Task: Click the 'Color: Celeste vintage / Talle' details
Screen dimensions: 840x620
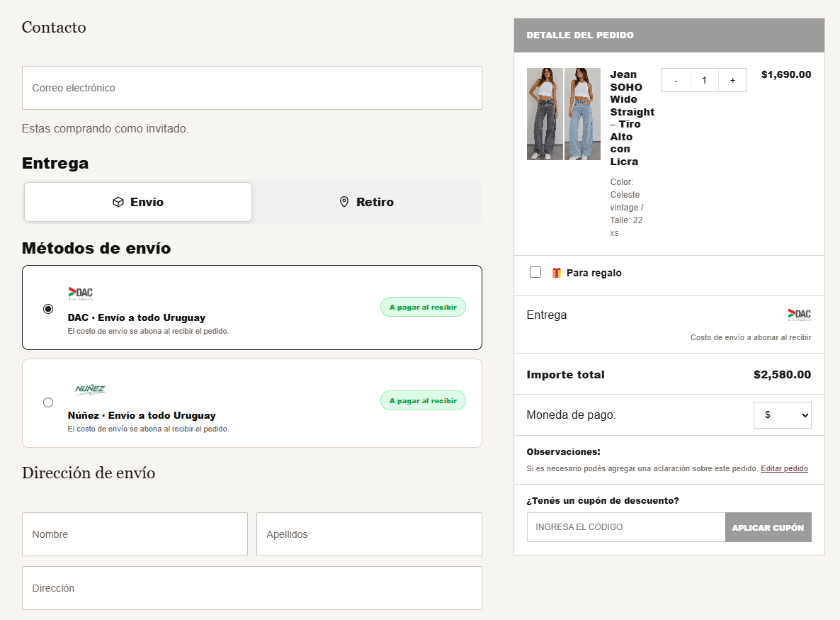Action: (x=627, y=208)
